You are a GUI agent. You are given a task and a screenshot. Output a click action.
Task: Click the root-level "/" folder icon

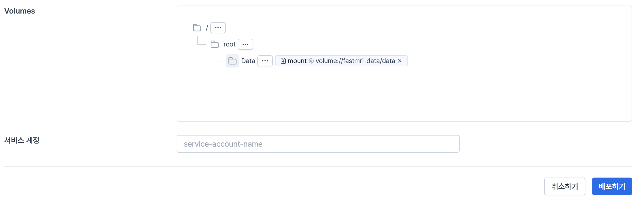[197, 28]
